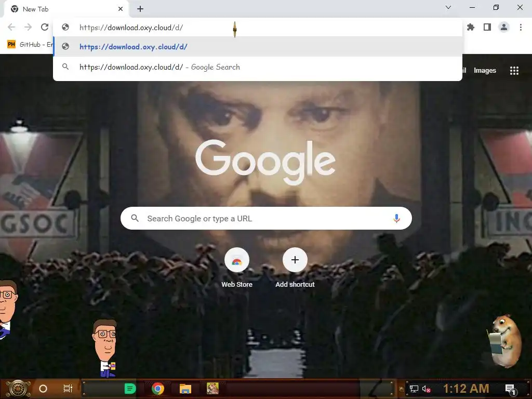This screenshot has width=532, height=399.
Task: Click the PH favicon of GitHub bookmark
Action: coord(11,45)
